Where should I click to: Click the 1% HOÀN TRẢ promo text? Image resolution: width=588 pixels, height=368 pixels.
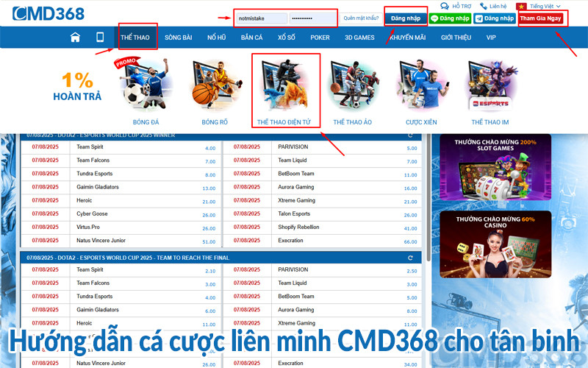(x=77, y=86)
